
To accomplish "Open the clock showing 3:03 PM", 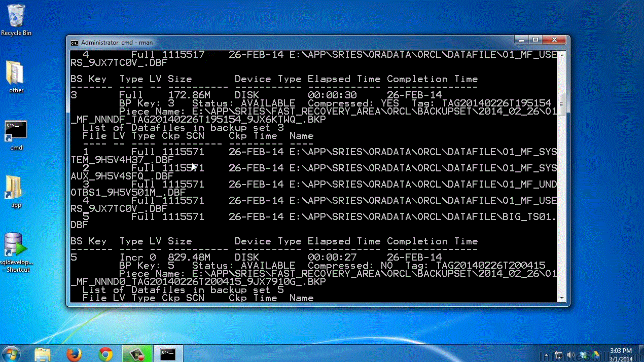I will pos(621,354).
